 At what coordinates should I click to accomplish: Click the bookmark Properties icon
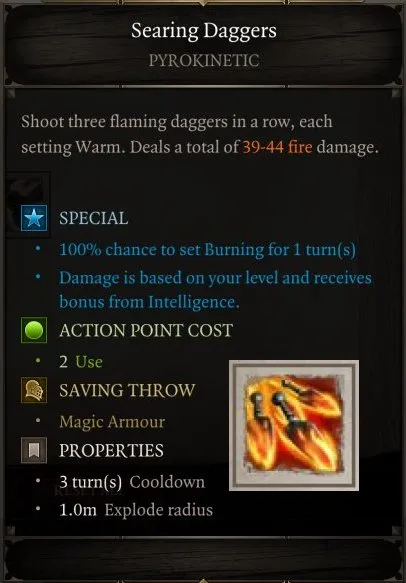tap(34, 450)
